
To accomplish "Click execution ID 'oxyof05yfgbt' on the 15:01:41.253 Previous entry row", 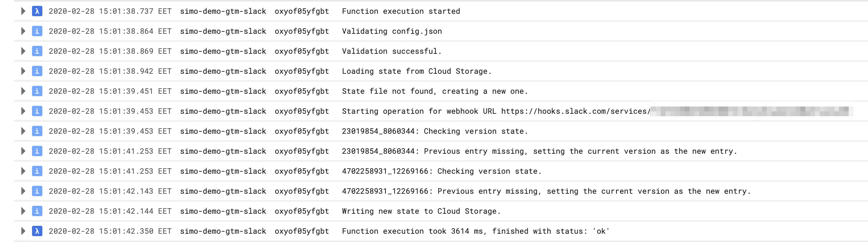I will click(x=302, y=151).
